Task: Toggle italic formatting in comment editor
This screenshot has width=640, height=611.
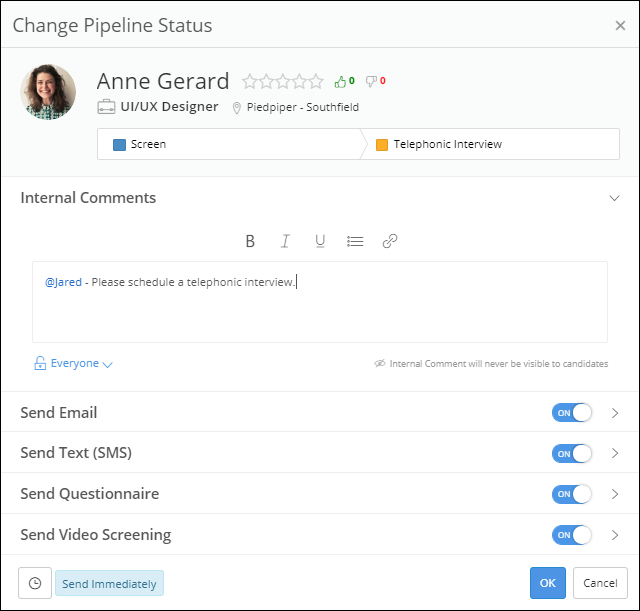Action: click(285, 241)
